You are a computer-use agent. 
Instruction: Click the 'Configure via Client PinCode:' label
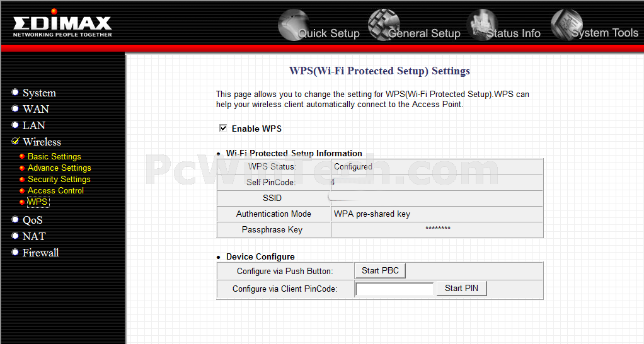click(x=285, y=289)
